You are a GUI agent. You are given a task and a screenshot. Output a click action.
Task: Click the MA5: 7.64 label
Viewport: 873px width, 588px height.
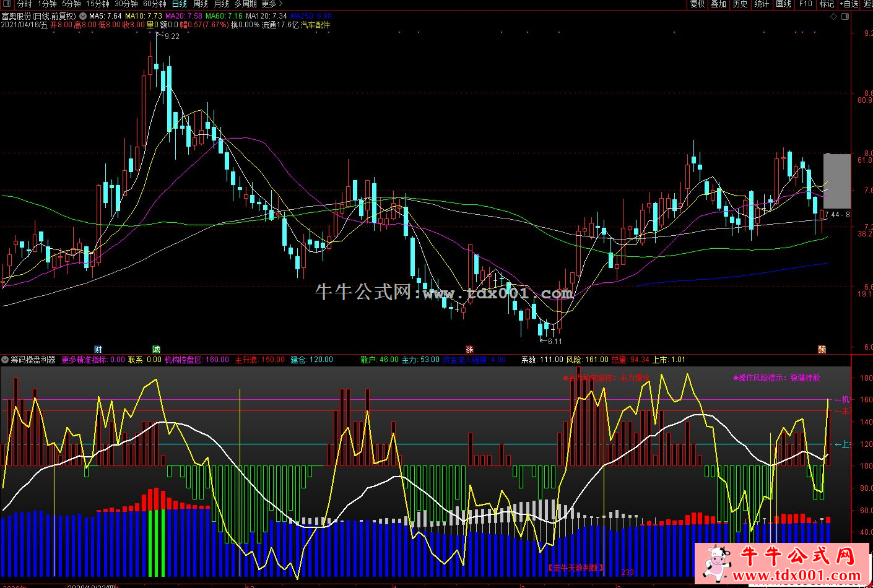[x=105, y=16]
